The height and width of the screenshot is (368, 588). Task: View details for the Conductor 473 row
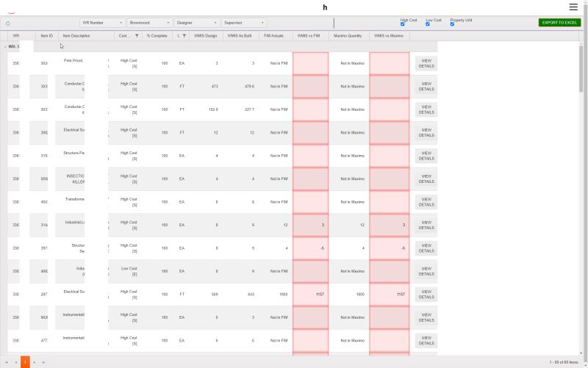[x=426, y=87]
